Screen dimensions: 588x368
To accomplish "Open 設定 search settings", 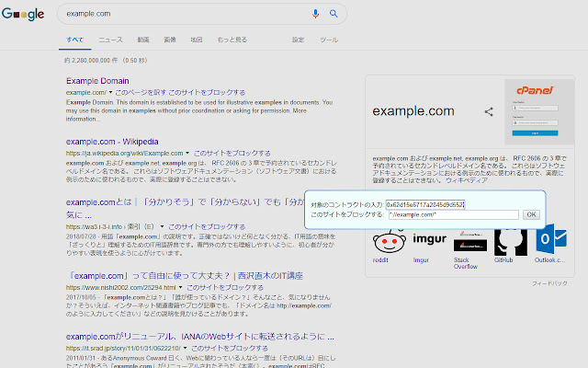I will coord(298,40).
